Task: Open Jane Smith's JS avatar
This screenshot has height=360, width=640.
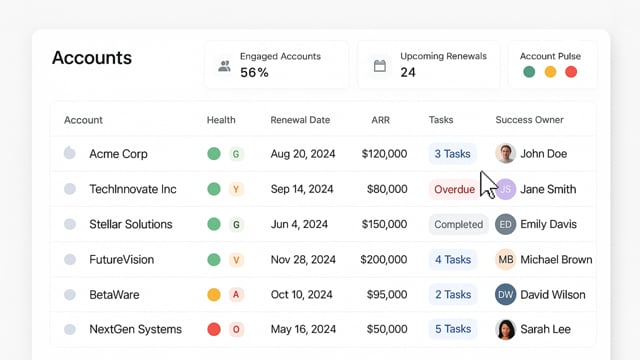Action: (x=505, y=189)
